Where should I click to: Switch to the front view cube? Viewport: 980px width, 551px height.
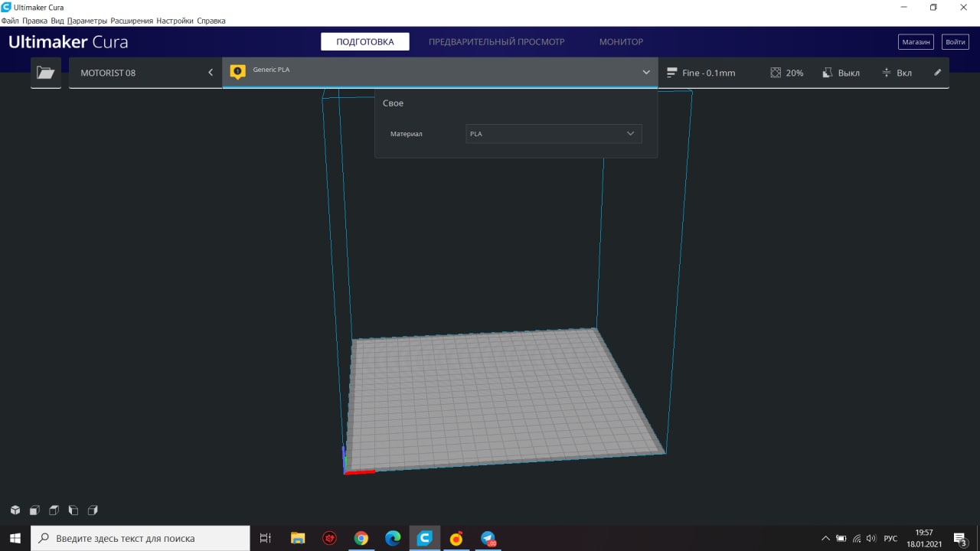[x=34, y=510]
